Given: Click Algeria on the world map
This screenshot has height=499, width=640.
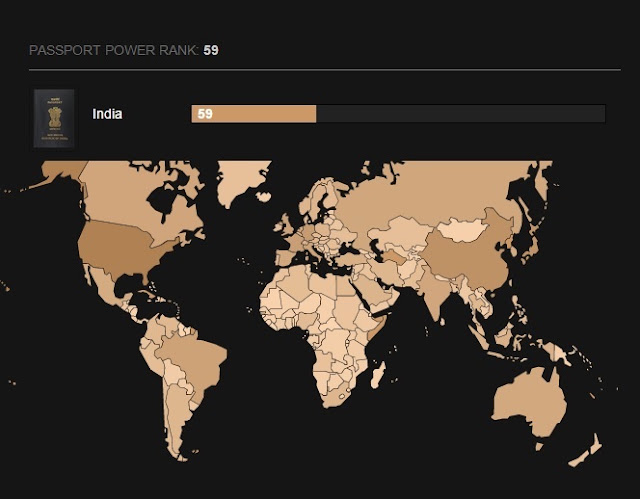Looking at the screenshot, I should click(x=294, y=282).
